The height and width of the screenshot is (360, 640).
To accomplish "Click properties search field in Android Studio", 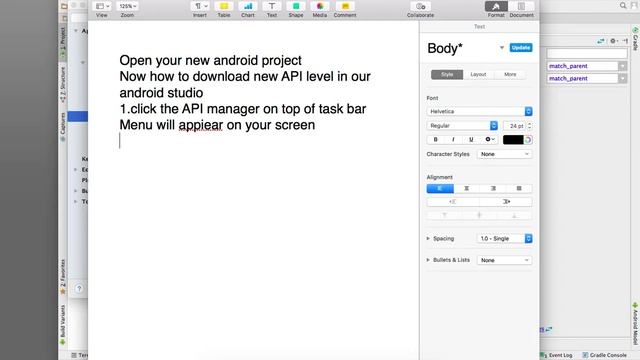I will pos(587,53).
